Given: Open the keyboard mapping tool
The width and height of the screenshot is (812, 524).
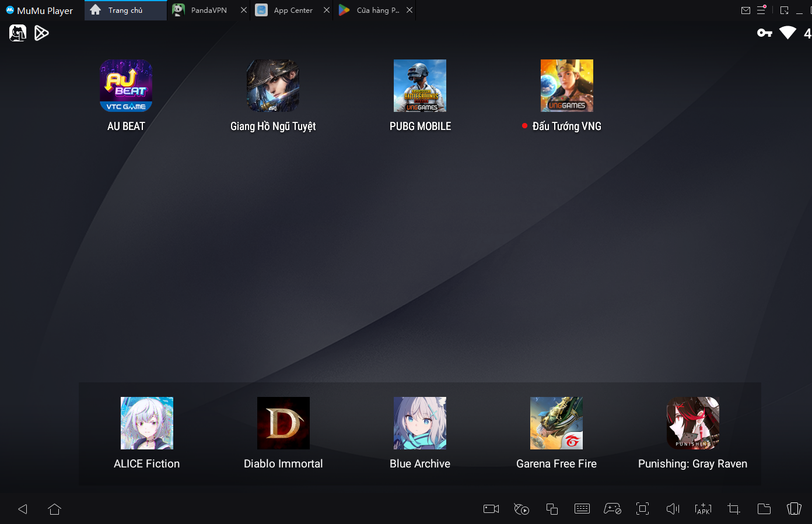Looking at the screenshot, I should (x=582, y=509).
